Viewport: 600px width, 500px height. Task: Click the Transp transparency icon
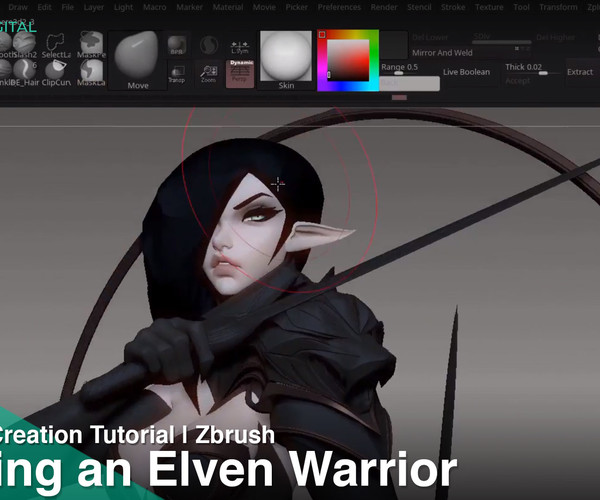[x=176, y=74]
